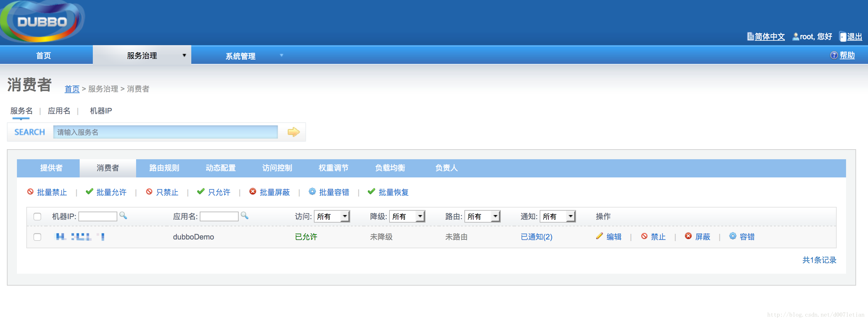Click the 机器IP filter text box

click(98, 216)
